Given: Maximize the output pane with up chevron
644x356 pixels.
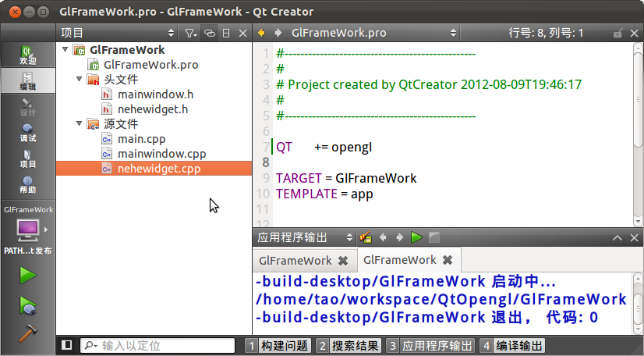Looking at the screenshot, I should 617,237.
